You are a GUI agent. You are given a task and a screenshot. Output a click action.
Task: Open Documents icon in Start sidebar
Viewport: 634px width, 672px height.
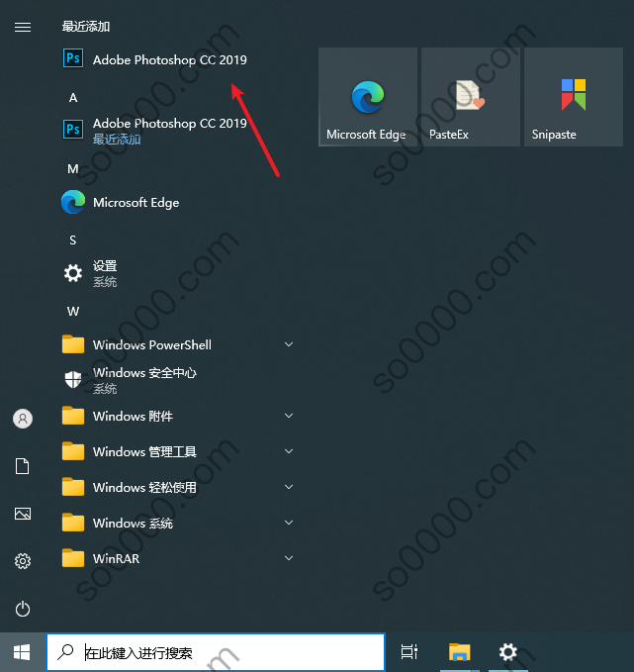point(23,466)
